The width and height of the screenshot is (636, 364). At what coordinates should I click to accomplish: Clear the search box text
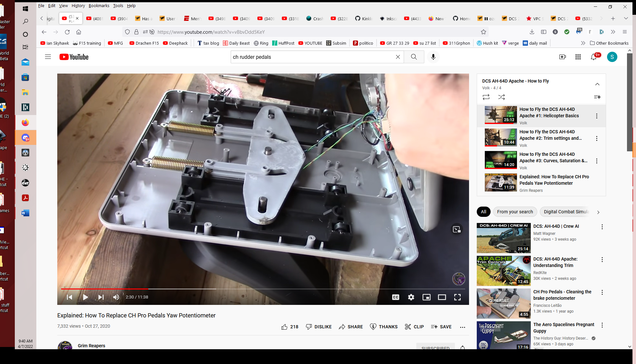pyautogui.click(x=398, y=57)
